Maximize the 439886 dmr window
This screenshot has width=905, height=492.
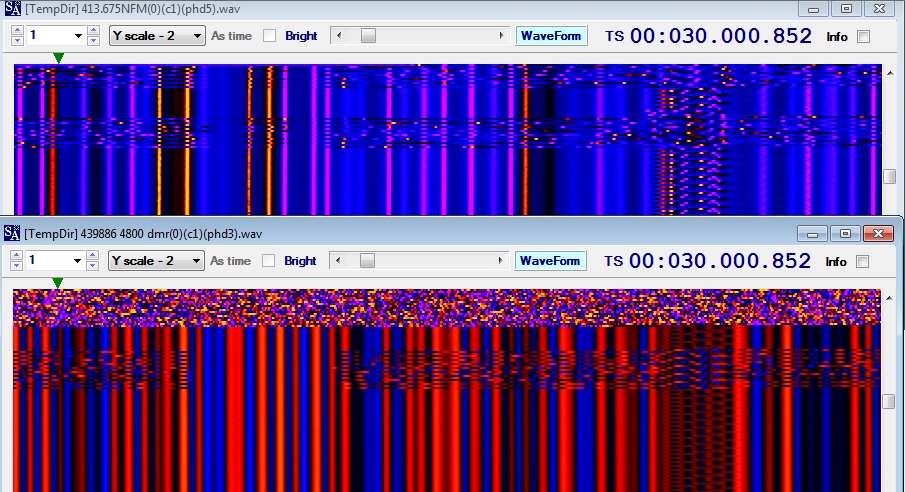pos(846,233)
